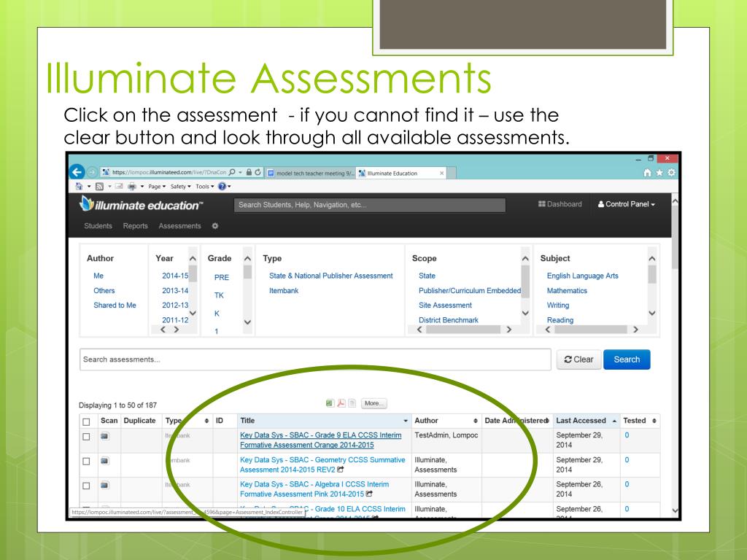Sort table by Last Accessed column arrow
The height and width of the screenshot is (560, 747).
pyautogui.click(x=614, y=421)
